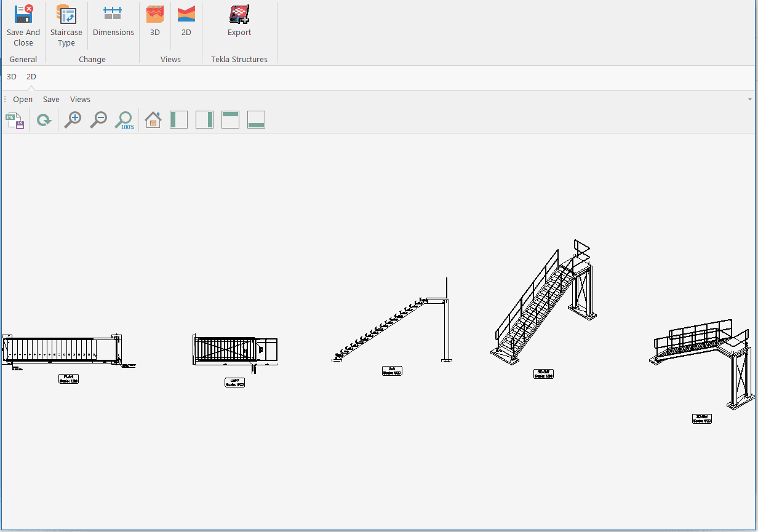Click the save as image icon

click(15, 120)
